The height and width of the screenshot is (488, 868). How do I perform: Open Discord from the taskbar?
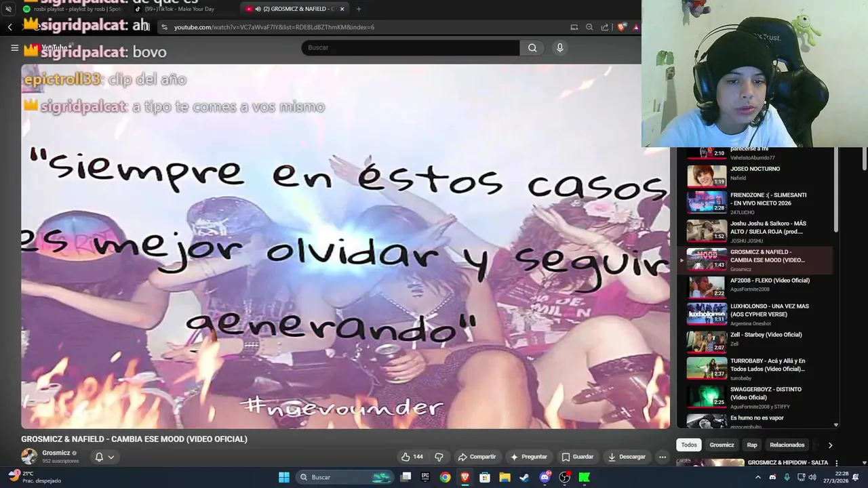click(545, 477)
